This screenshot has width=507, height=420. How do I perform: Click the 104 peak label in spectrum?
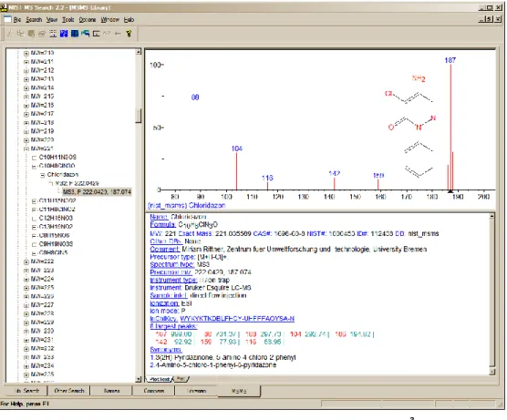click(x=237, y=149)
